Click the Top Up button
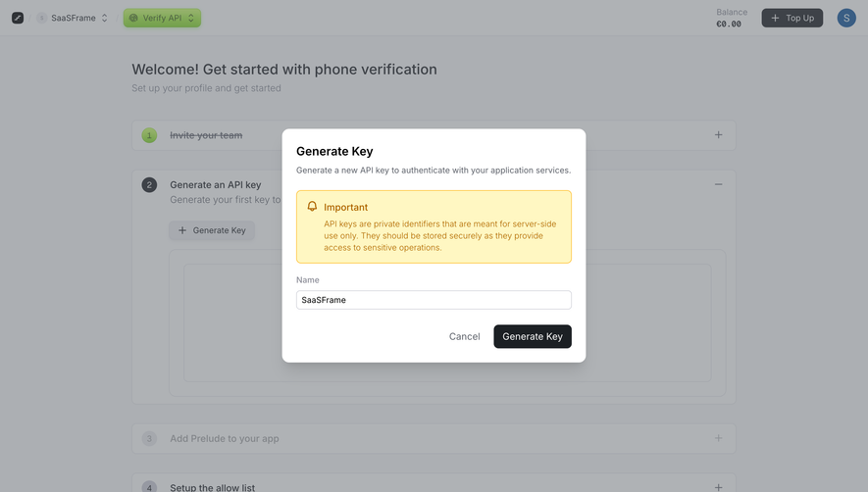Screen dimensions: 868x492 click(x=792, y=18)
